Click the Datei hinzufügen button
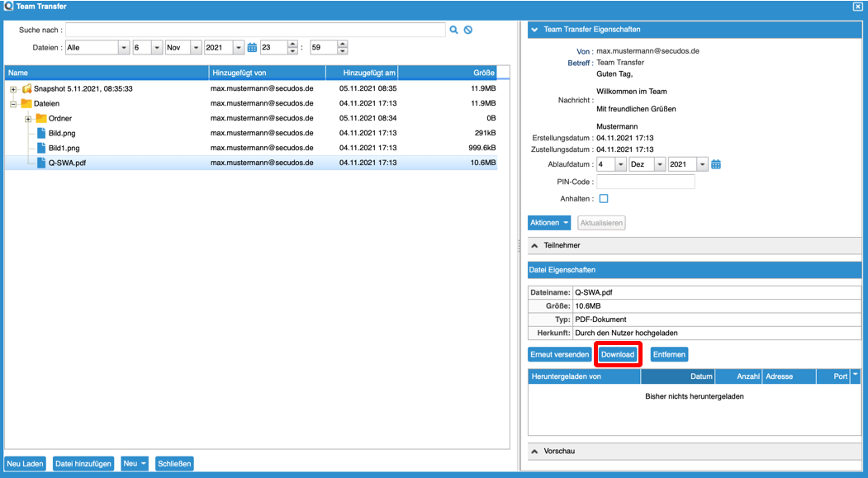 pos(83,464)
